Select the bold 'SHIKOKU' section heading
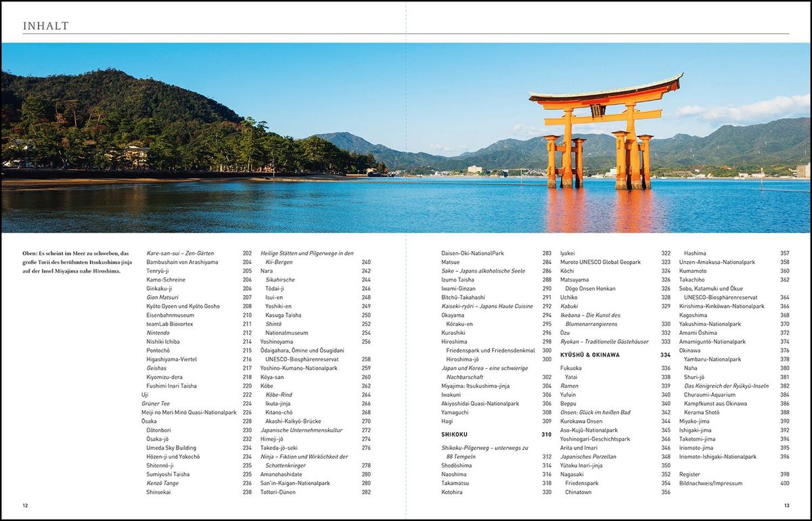812x521 pixels. pos(455,434)
